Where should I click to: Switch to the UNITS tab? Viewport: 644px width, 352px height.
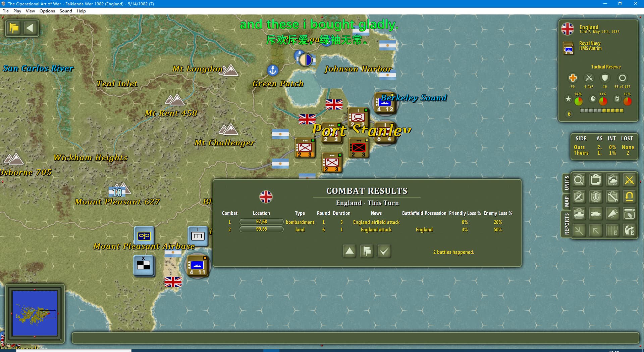point(567,183)
